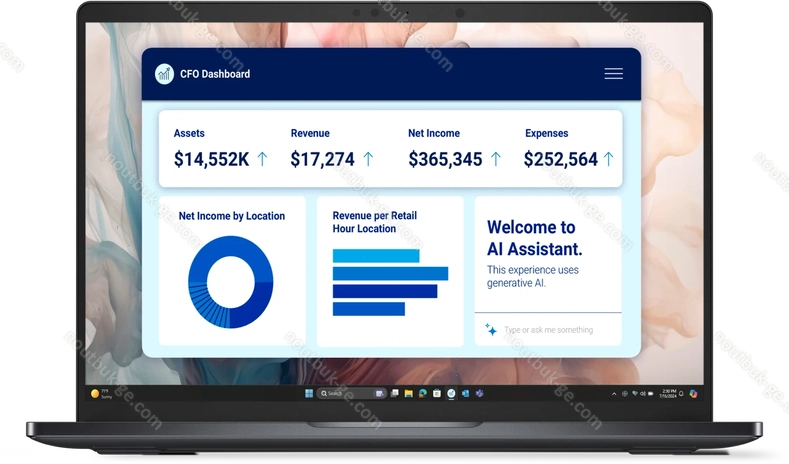Click the top light-blue bar in Revenue chart
789x464 pixels.
(x=375, y=256)
